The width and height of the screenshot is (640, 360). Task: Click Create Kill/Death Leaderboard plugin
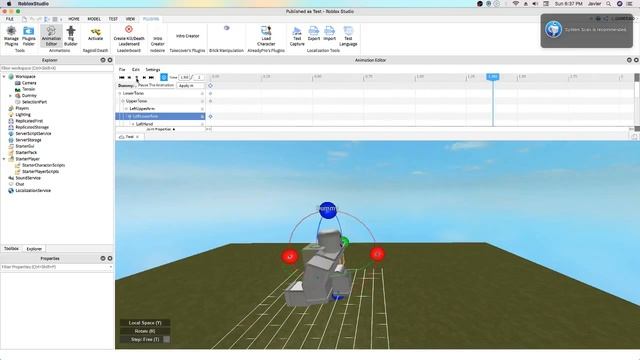pos(129,36)
